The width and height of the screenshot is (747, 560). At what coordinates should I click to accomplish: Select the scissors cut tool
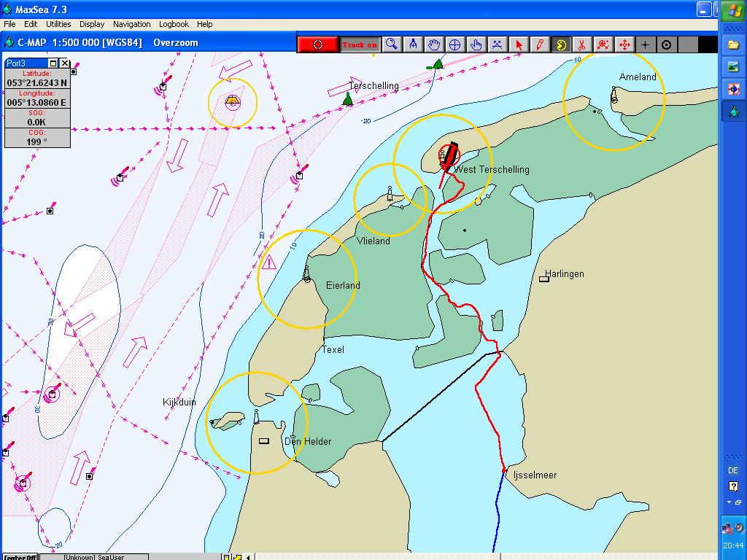[x=582, y=44]
